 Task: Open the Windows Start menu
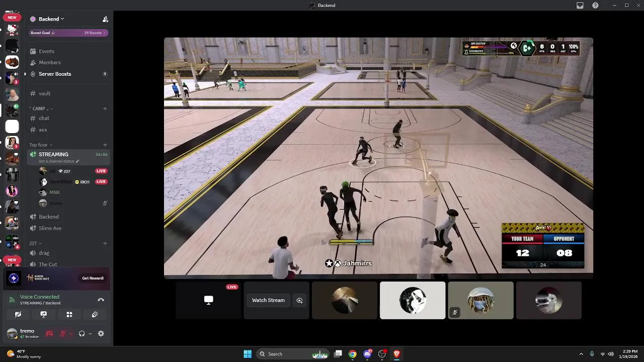248,354
